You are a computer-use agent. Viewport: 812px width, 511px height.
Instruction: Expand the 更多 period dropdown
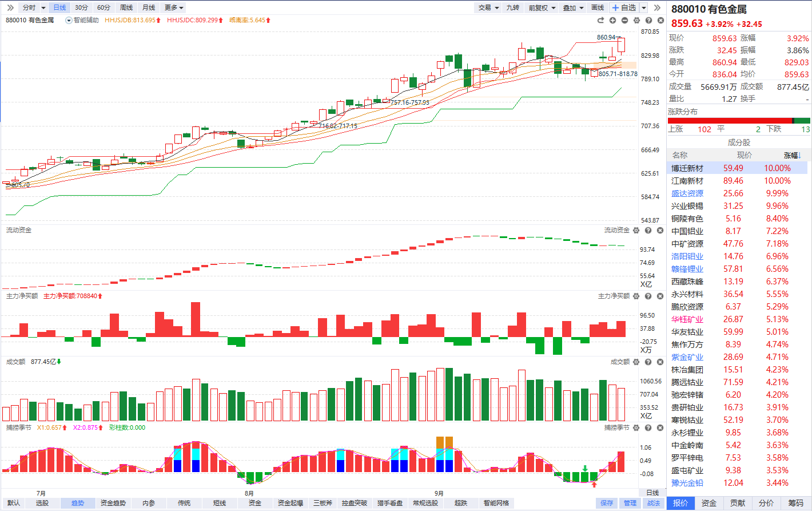(174, 7)
